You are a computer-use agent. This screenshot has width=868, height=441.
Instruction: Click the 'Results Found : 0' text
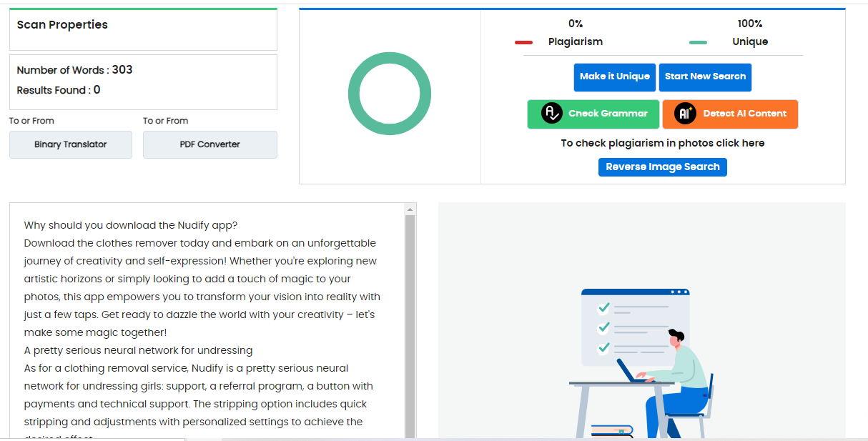tap(59, 90)
